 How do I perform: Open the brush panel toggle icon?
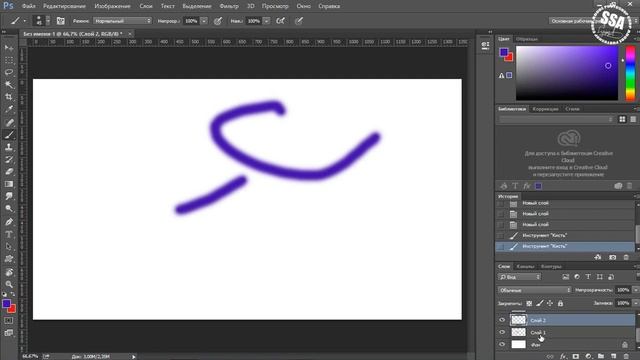[61, 21]
